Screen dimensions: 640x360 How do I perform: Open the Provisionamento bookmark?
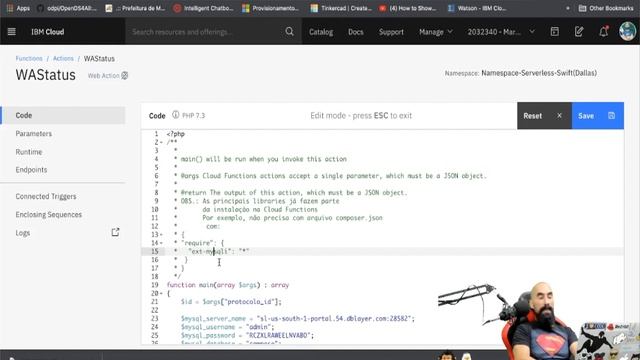pos(271,8)
